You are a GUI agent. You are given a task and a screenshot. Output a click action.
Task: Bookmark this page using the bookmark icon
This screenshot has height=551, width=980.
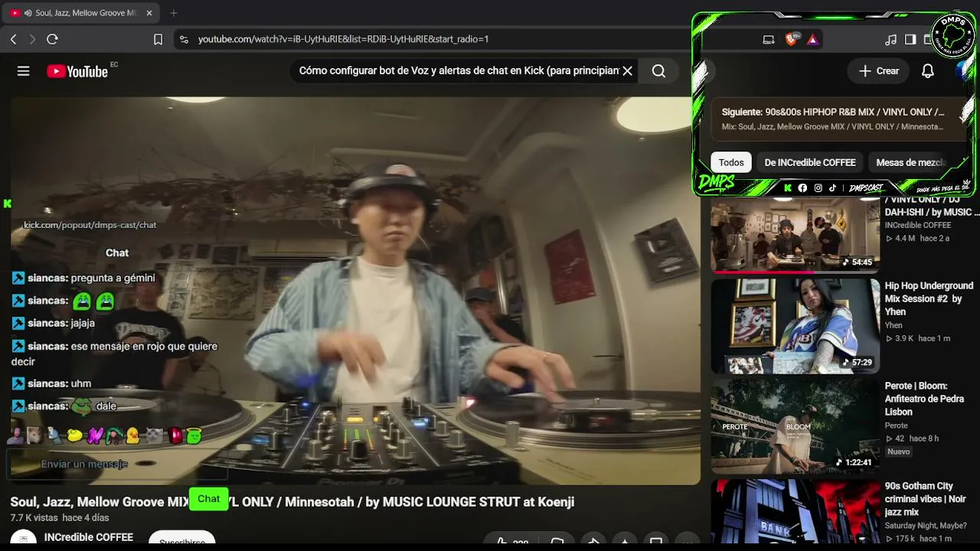[158, 39]
